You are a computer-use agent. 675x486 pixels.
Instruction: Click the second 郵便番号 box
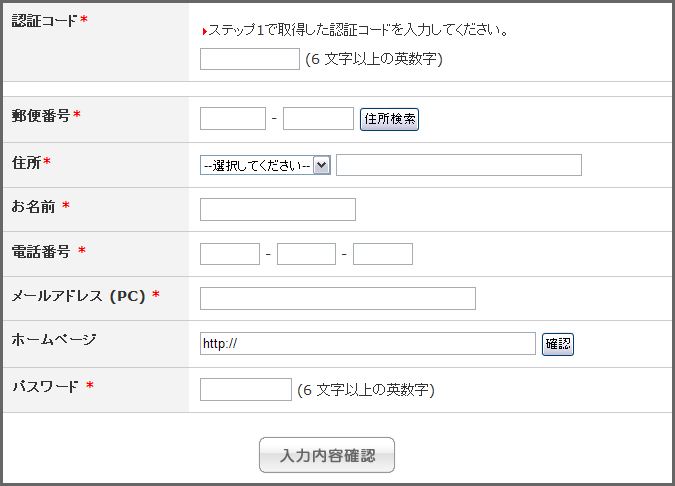pyautogui.click(x=318, y=119)
